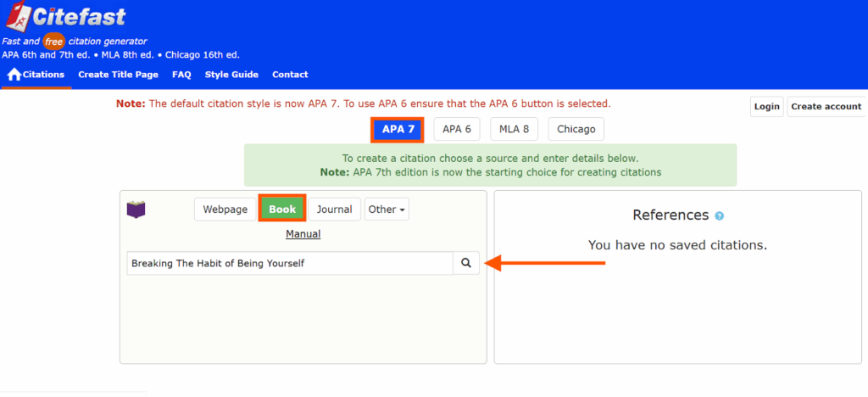The height and width of the screenshot is (397, 868).
Task: Click the Login button
Action: pos(766,106)
